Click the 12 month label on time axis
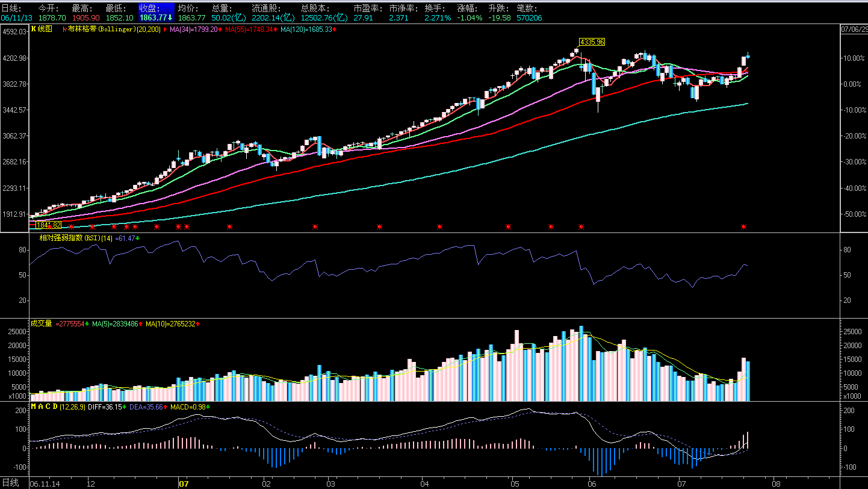The width and height of the screenshot is (868, 489). pyautogui.click(x=91, y=483)
